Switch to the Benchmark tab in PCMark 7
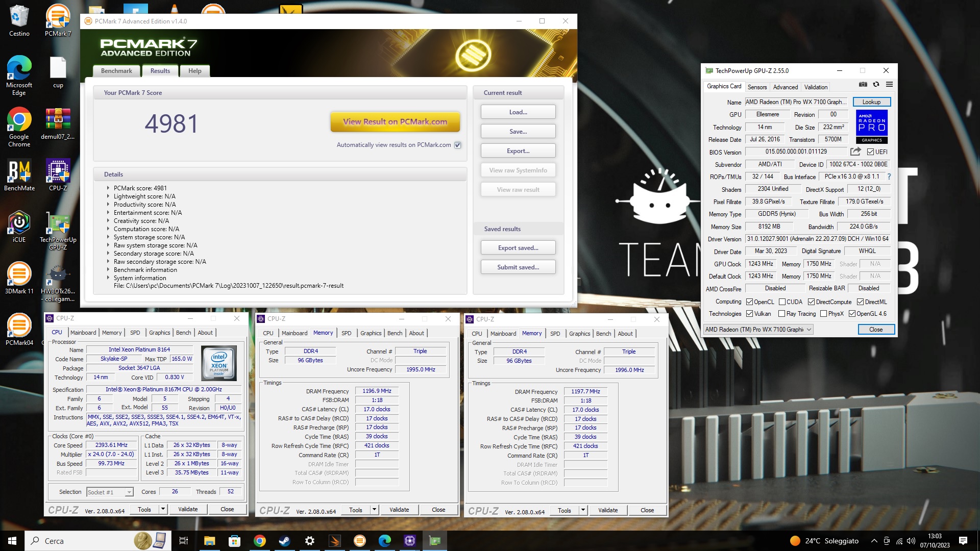 [116, 71]
